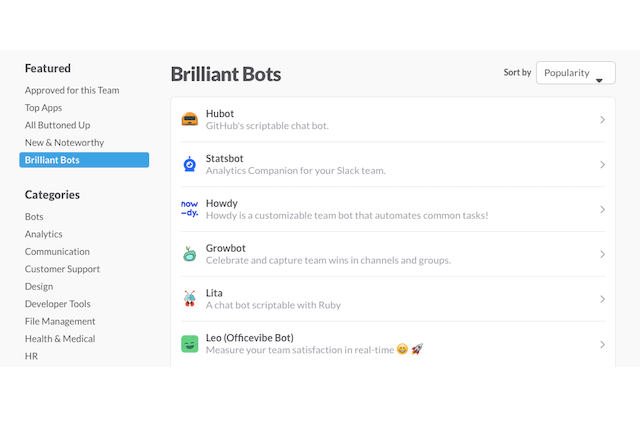Open the Bots category
The height and width of the screenshot is (426, 640).
coord(34,217)
